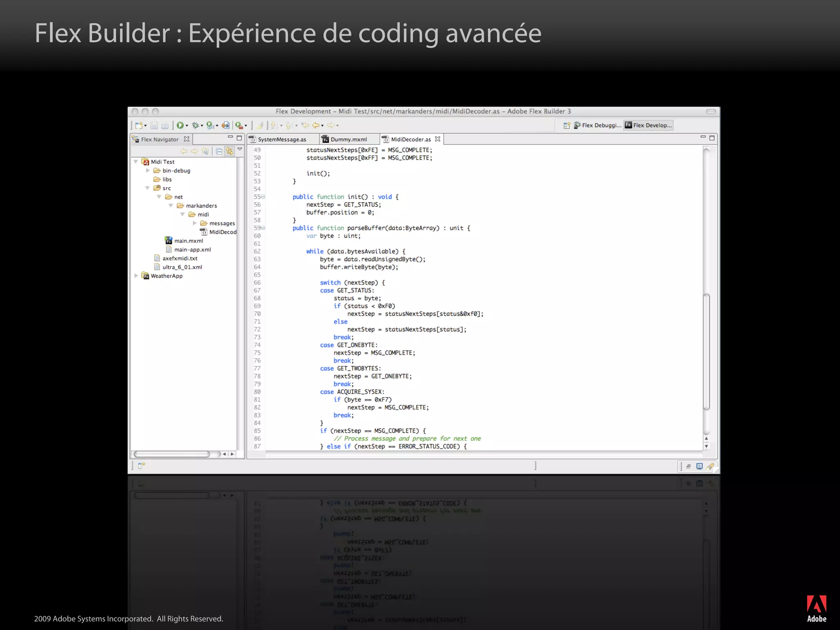
Task: Fold the init function at line 55
Action: pyautogui.click(x=263, y=197)
